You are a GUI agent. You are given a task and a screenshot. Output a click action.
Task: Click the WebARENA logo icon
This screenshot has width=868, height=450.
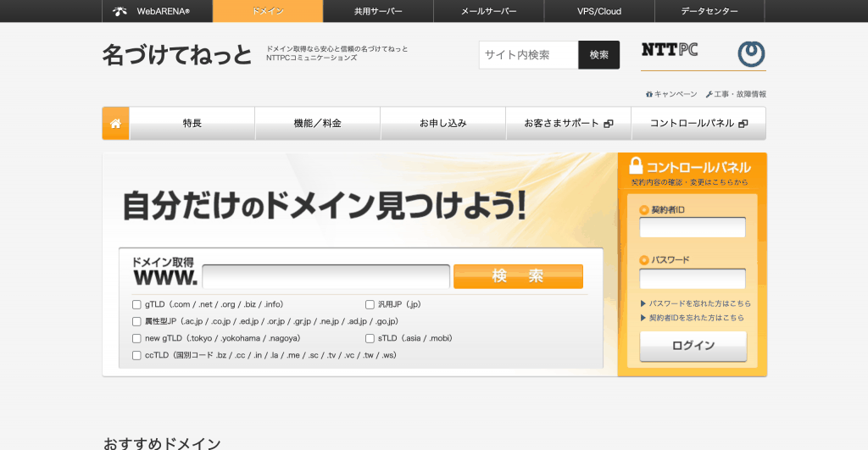120,11
